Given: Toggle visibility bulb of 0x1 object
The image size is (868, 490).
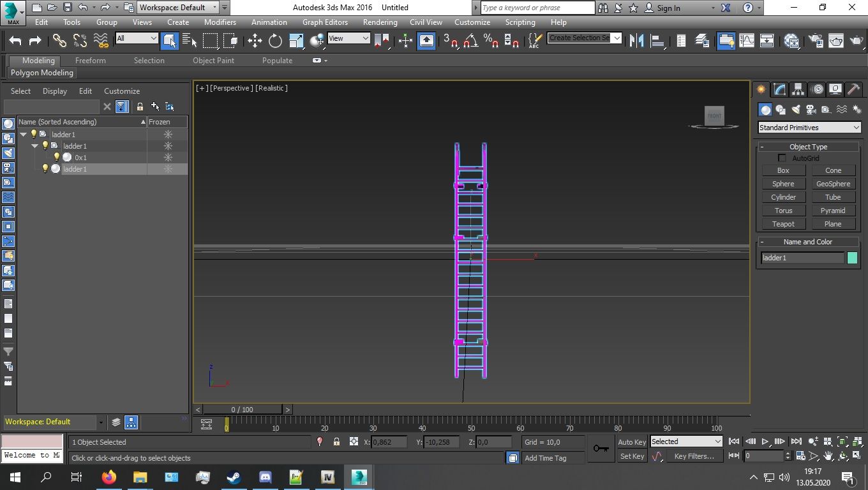Looking at the screenshot, I should (x=56, y=158).
